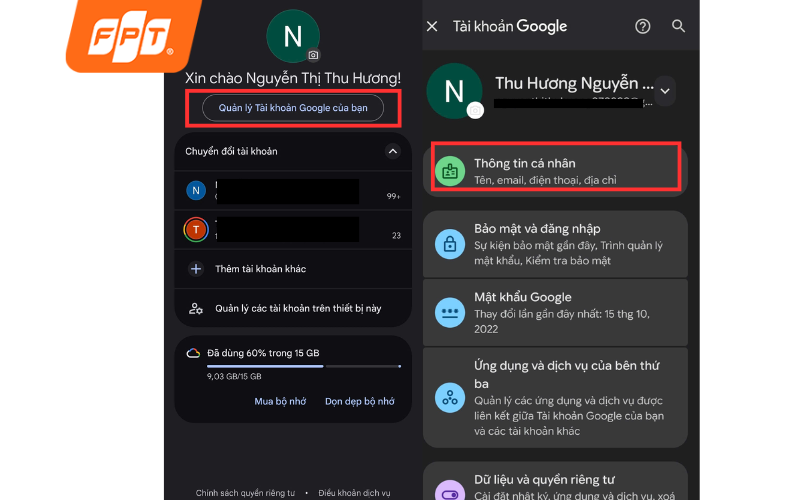This screenshot has width=800, height=500.
Task: Click the 99+ unread count badge
Action: tap(393, 196)
